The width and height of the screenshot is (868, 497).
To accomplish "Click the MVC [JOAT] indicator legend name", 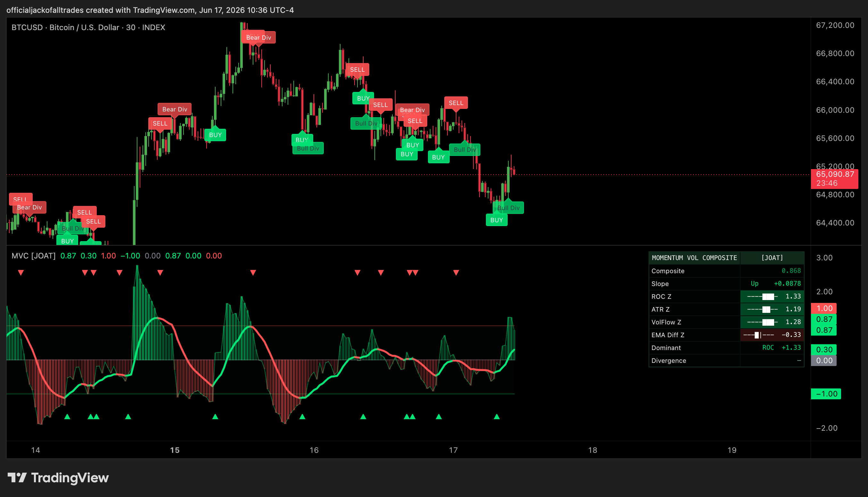I will 33,256.
